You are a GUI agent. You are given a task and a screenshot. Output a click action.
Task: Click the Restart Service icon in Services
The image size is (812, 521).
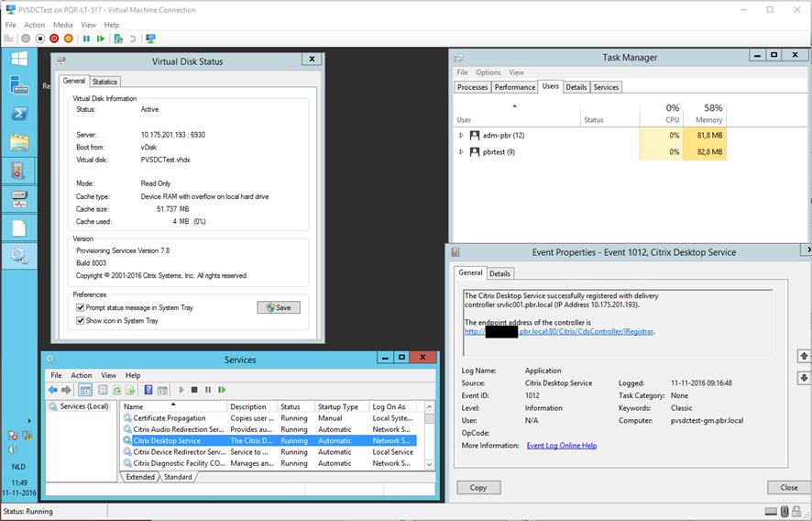point(222,390)
